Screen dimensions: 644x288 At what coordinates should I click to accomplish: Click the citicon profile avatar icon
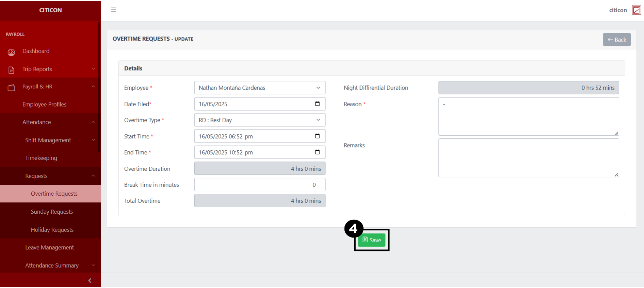pyautogui.click(x=636, y=10)
